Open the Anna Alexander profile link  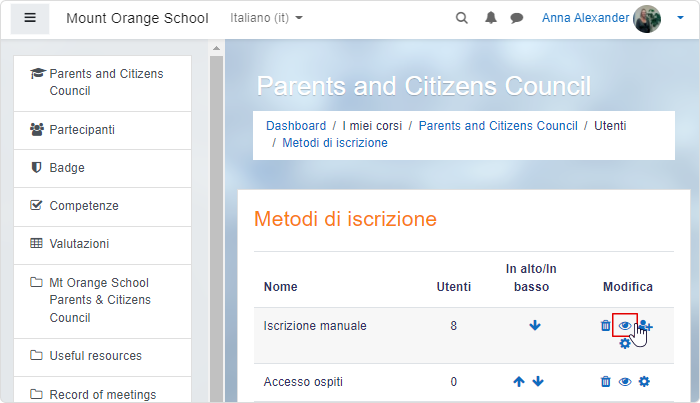click(585, 18)
